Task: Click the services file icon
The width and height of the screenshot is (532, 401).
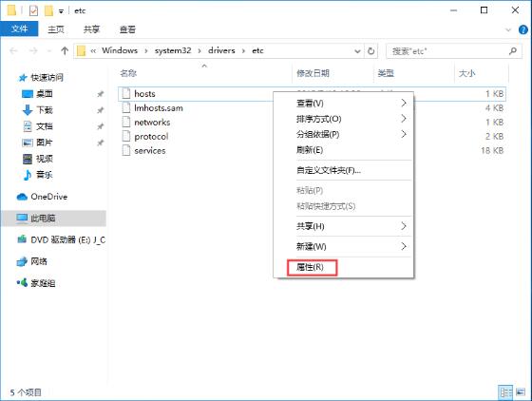Action: [126, 151]
